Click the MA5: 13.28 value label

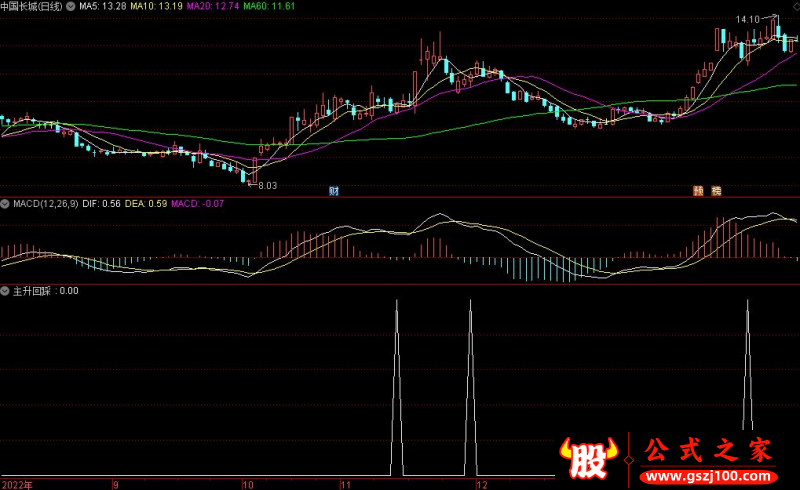pyautogui.click(x=103, y=6)
